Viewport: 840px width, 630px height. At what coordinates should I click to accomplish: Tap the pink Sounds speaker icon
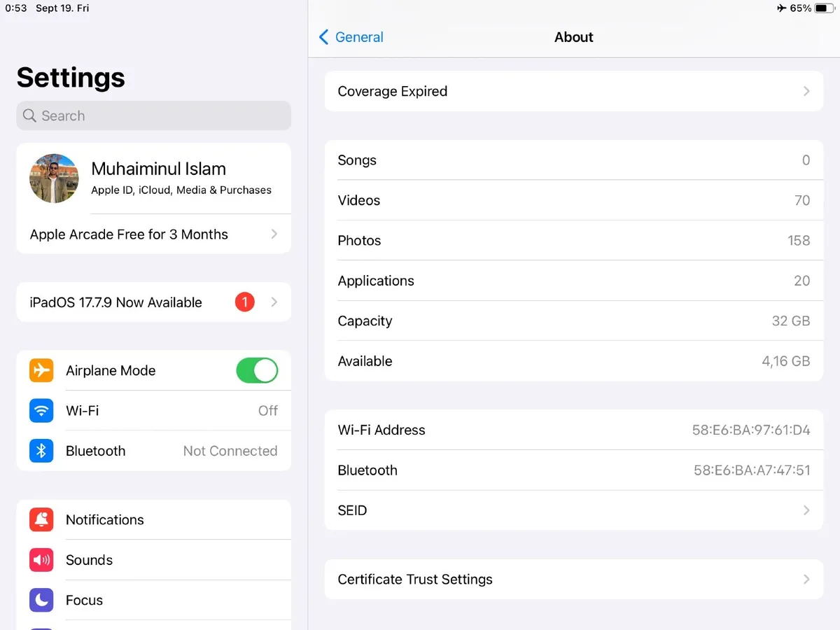coord(41,560)
